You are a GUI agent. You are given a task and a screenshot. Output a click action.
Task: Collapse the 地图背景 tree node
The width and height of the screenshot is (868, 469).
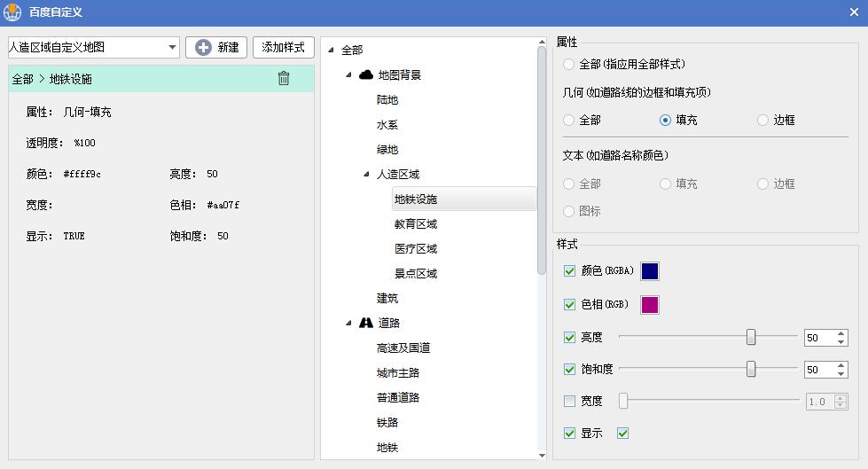tap(348, 74)
